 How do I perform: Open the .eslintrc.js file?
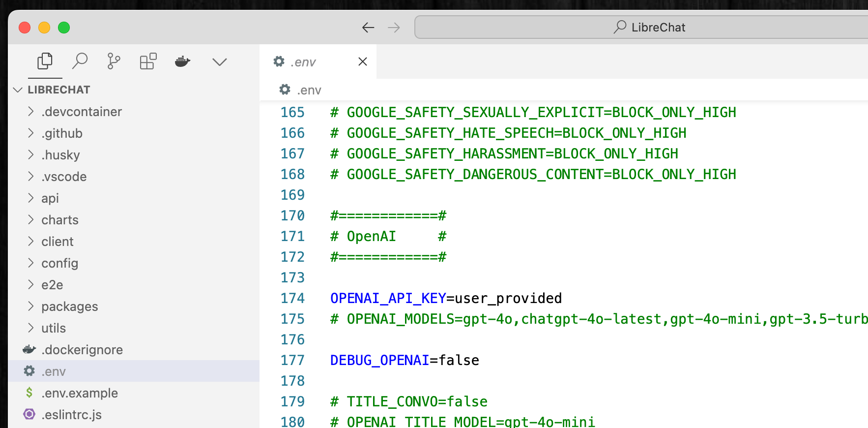pos(71,415)
